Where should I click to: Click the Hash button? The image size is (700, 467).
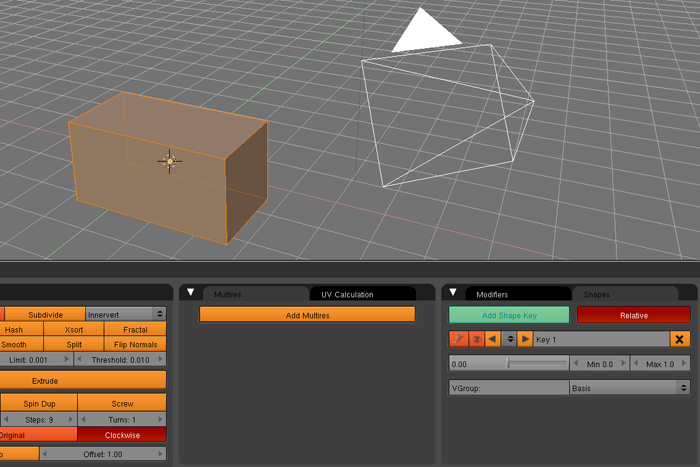click(x=21, y=329)
